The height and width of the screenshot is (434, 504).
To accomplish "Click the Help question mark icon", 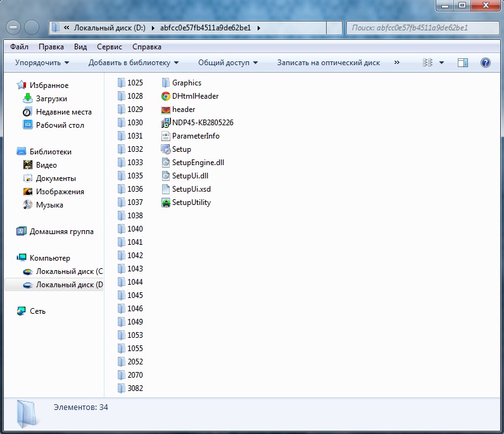I will [x=486, y=63].
